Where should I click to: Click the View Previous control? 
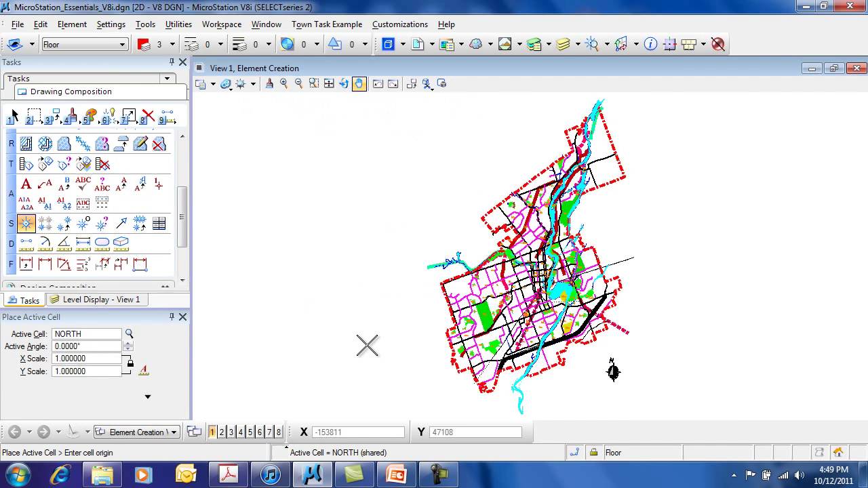[378, 83]
